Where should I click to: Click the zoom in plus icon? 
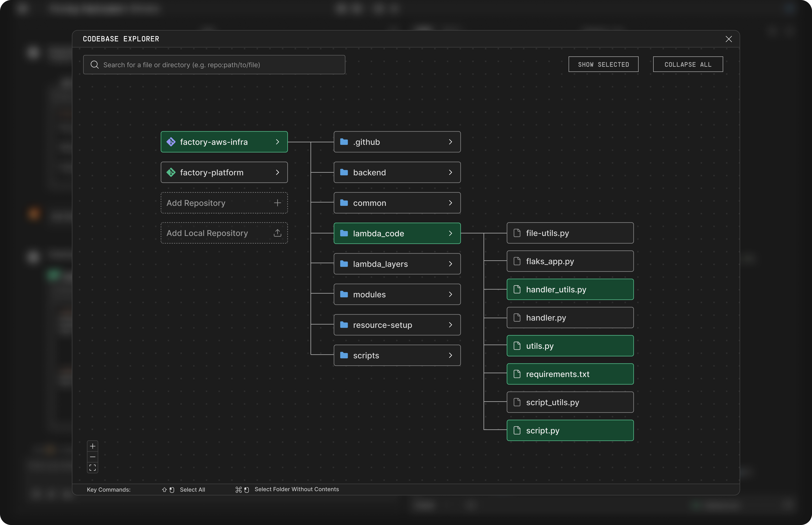[x=92, y=446]
